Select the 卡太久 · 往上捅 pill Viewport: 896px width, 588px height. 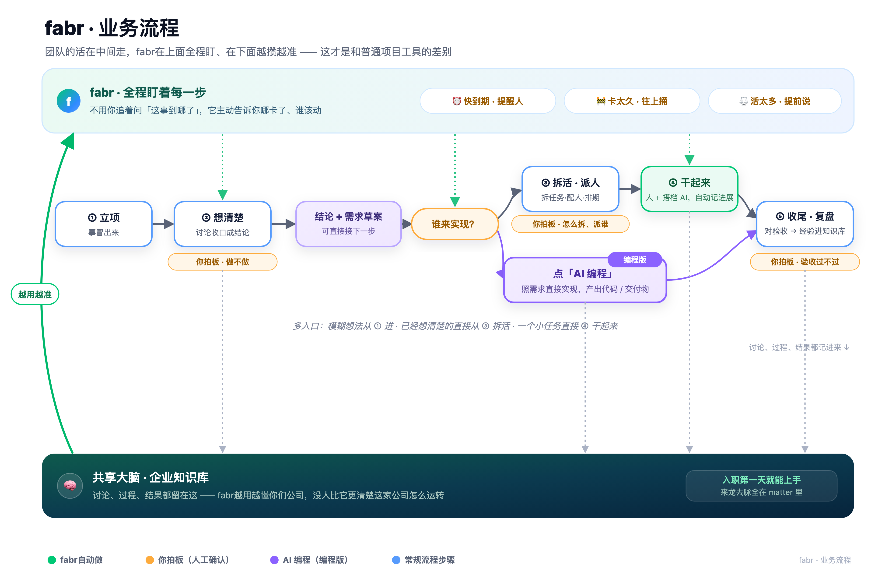point(632,101)
